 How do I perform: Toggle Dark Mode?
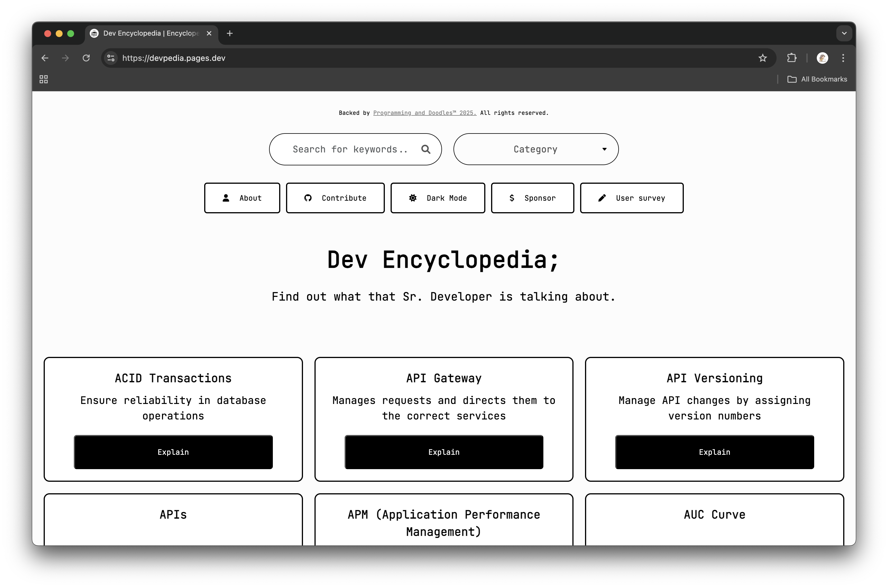point(438,198)
